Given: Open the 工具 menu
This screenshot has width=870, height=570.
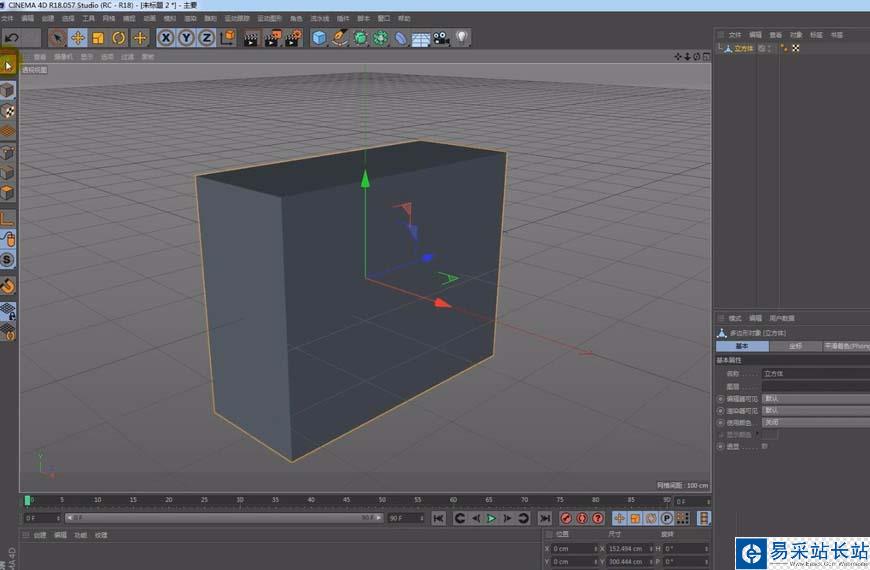Looking at the screenshot, I should click(x=88, y=18).
